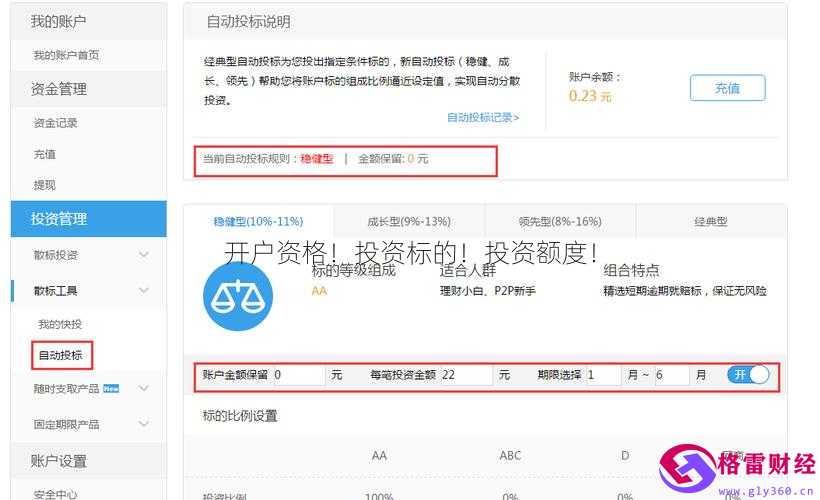Expand the 随时支取产品 chevron
Viewport: 820px width, 500px height.
tap(144, 388)
